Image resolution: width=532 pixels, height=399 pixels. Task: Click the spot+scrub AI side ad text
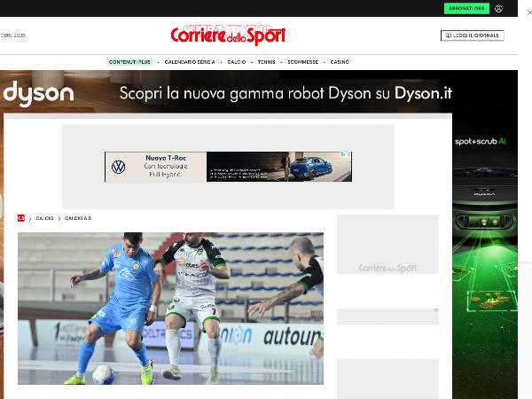(480, 142)
